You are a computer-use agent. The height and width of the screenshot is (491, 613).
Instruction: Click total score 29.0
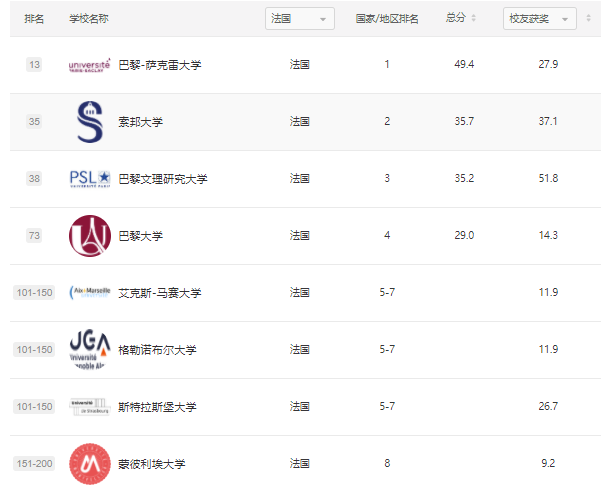[464, 235]
